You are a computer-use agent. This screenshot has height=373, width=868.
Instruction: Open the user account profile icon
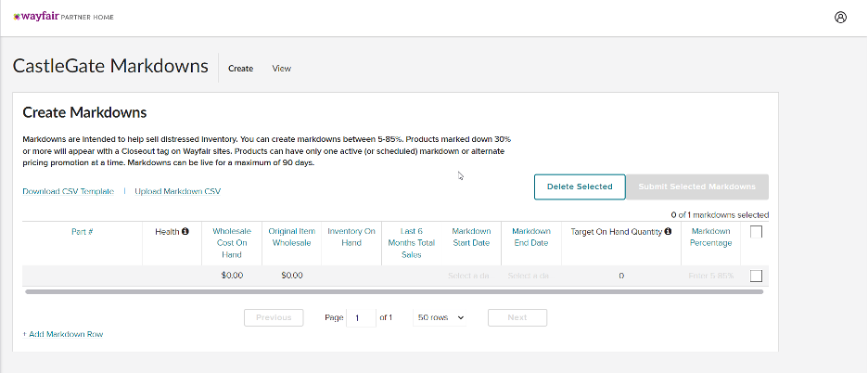coord(840,17)
